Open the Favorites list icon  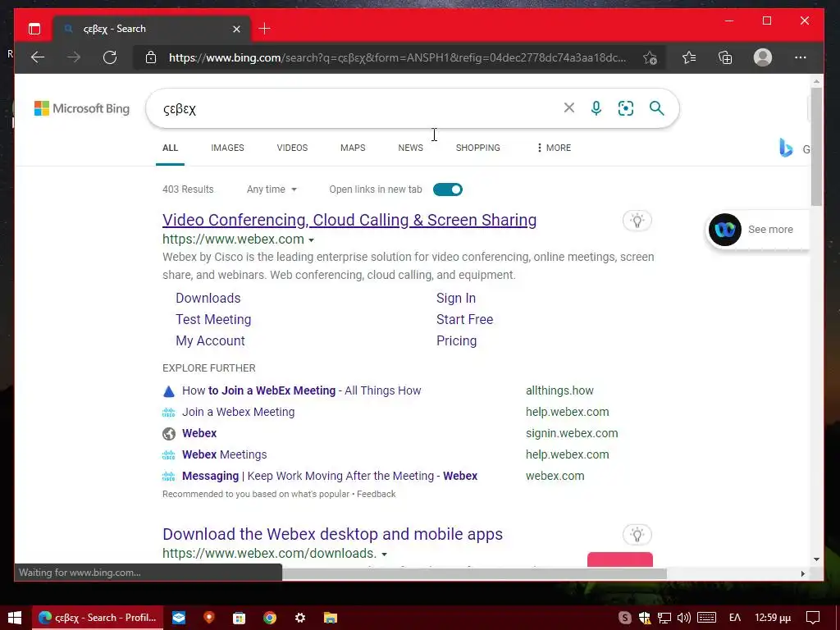689,57
